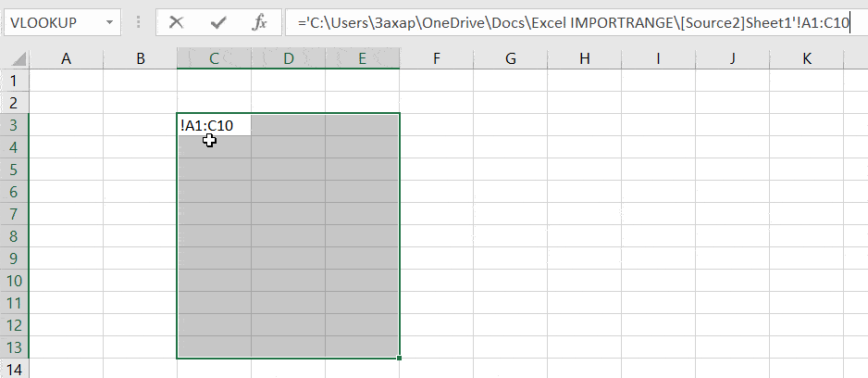The height and width of the screenshot is (378, 868).
Task: Select column F header
Action: pos(436,59)
